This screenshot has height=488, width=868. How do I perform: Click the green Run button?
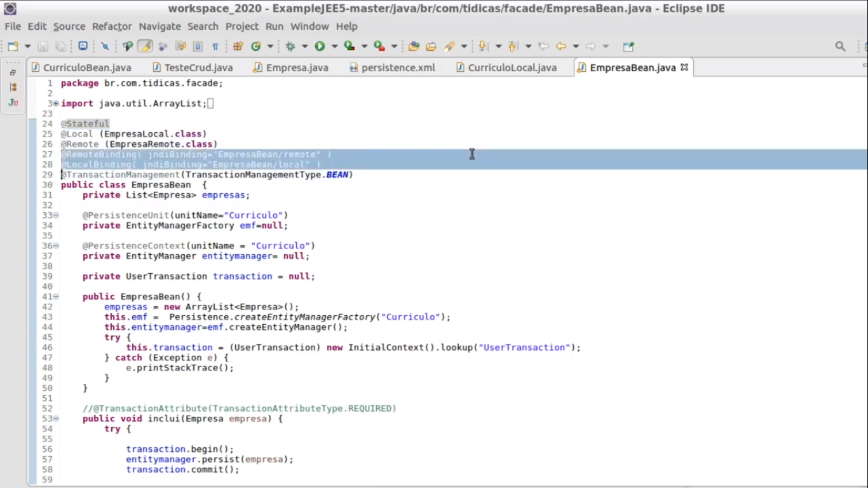pos(320,46)
